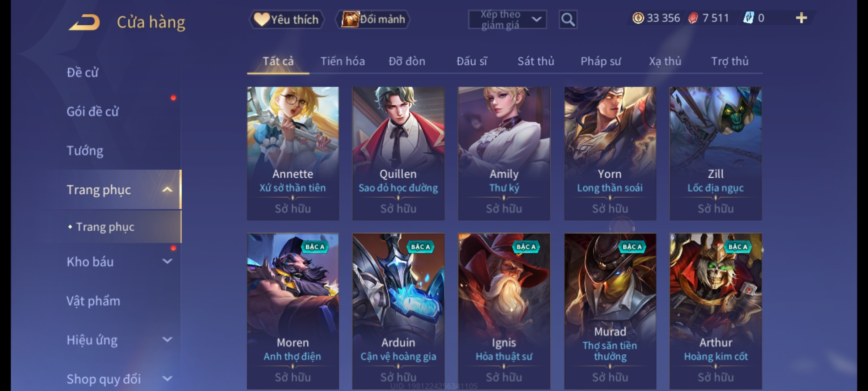The height and width of the screenshot is (391, 868).
Task: Open Gói đề cử in the sidebar
Action: pyautogui.click(x=93, y=112)
